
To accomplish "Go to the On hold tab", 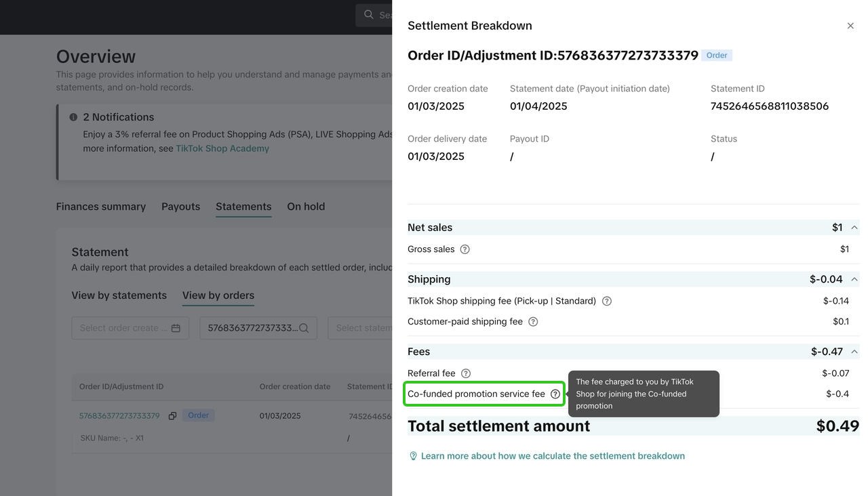I will [306, 207].
